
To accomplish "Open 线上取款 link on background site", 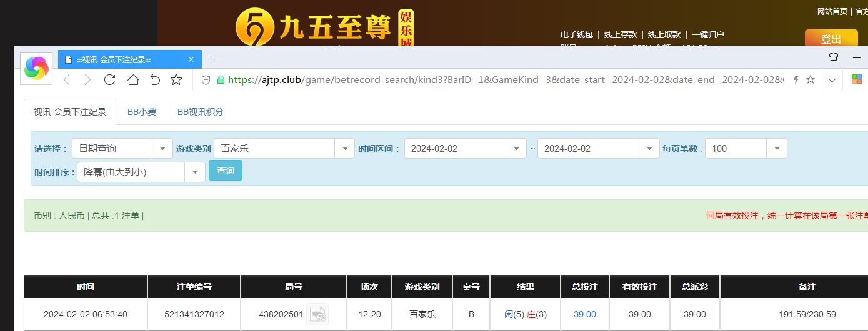I will [664, 34].
